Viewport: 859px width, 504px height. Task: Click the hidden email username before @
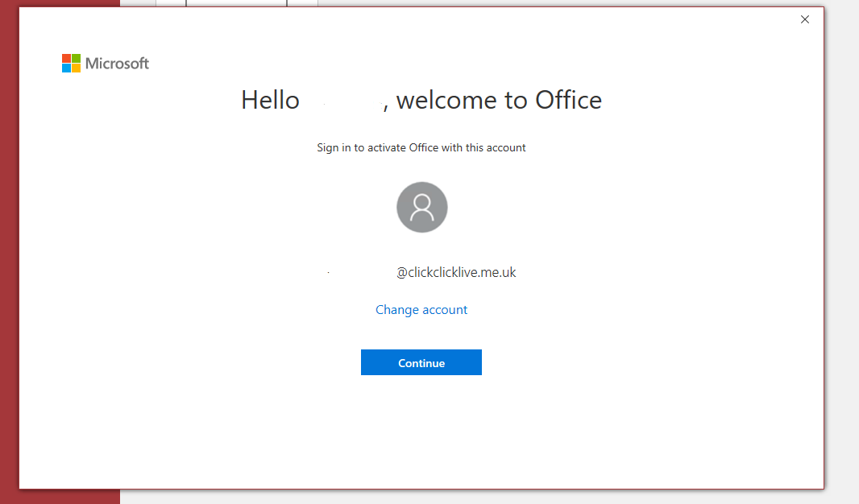[x=360, y=273]
